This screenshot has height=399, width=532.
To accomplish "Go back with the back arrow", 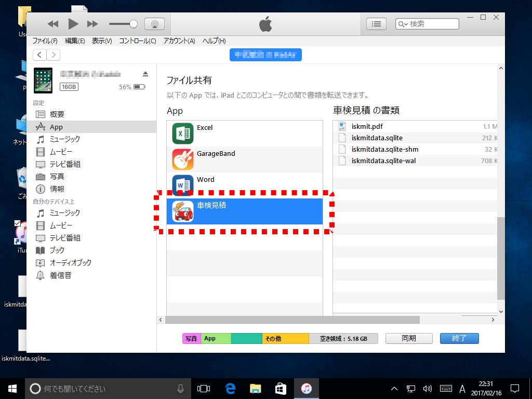I will coord(39,55).
